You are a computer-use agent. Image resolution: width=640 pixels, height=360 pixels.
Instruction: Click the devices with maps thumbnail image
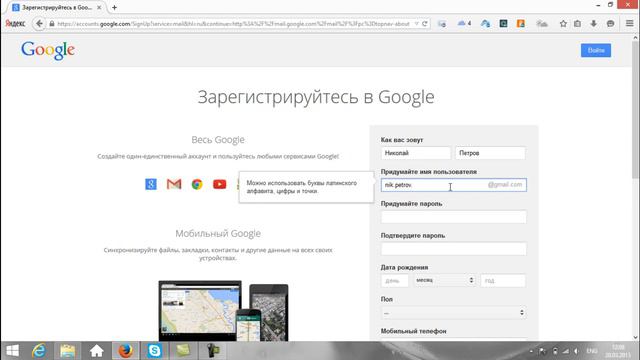point(223,311)
